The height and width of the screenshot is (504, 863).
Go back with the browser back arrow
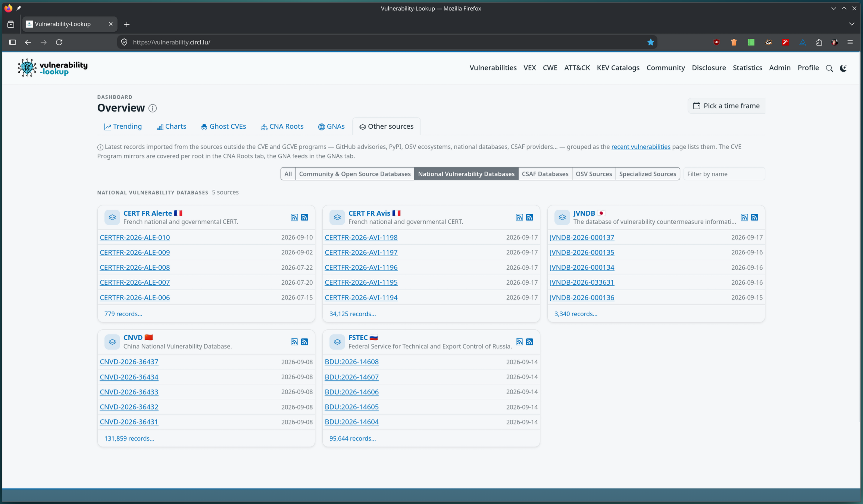click(x=28, y=42)
